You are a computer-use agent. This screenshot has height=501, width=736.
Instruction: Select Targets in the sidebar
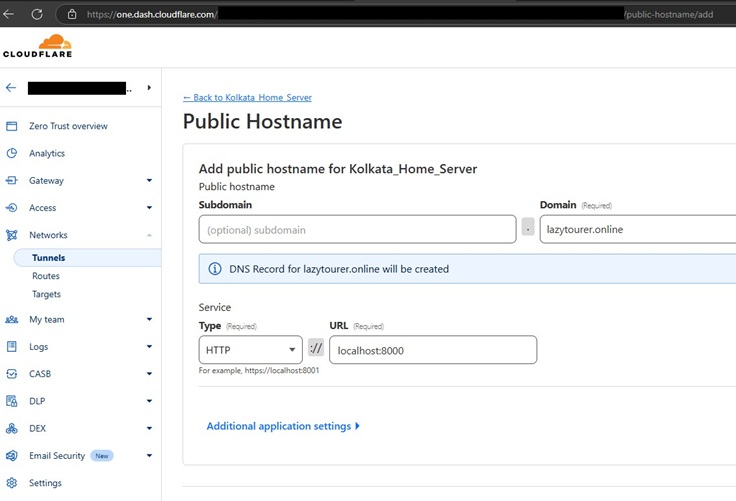click(47, 294)
